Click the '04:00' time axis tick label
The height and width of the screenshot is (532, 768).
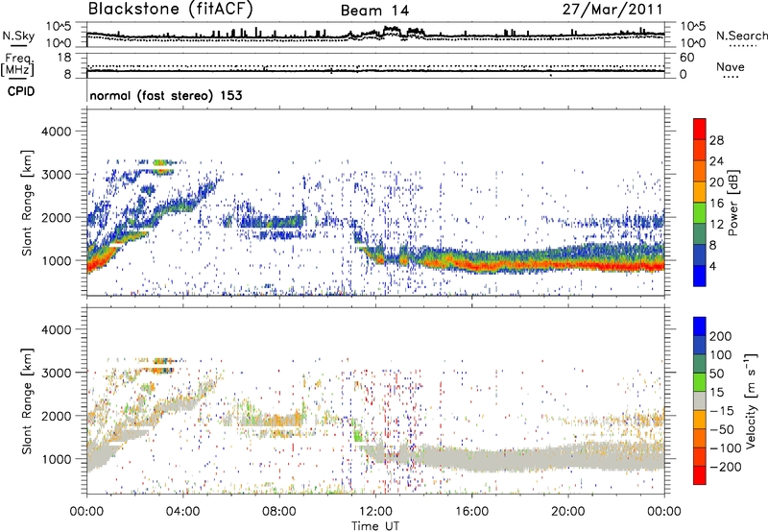pos(182,512)
